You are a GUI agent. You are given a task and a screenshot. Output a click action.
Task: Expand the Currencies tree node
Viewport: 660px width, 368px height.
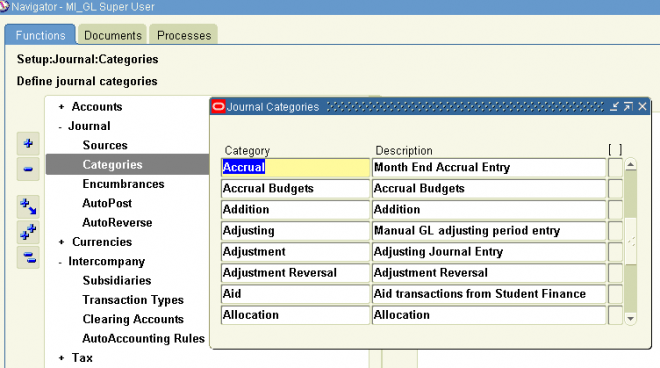tap(61, 242)
